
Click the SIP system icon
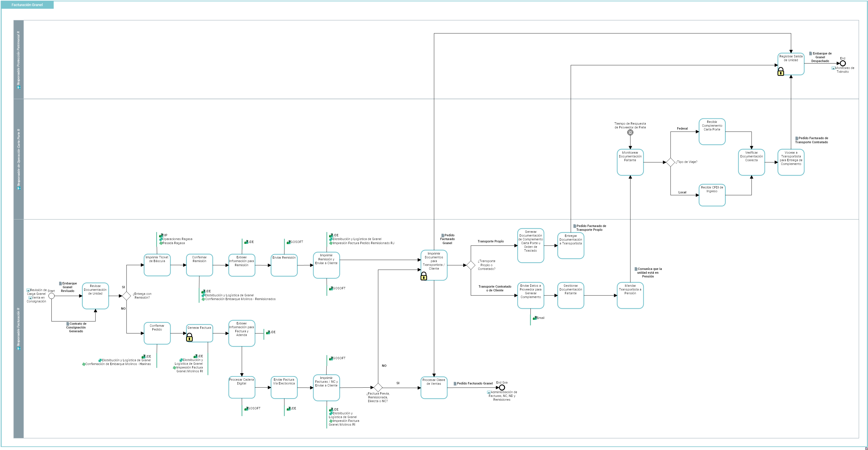(161, 236)
